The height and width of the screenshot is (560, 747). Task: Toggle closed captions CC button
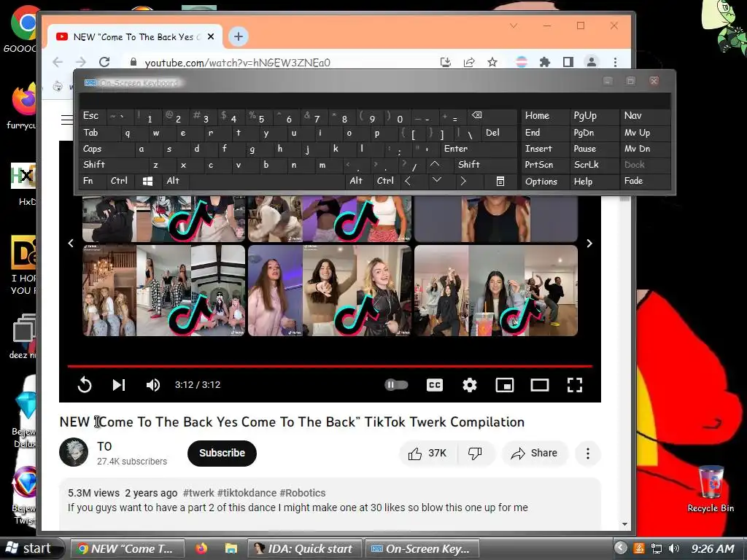coord(435,385)
